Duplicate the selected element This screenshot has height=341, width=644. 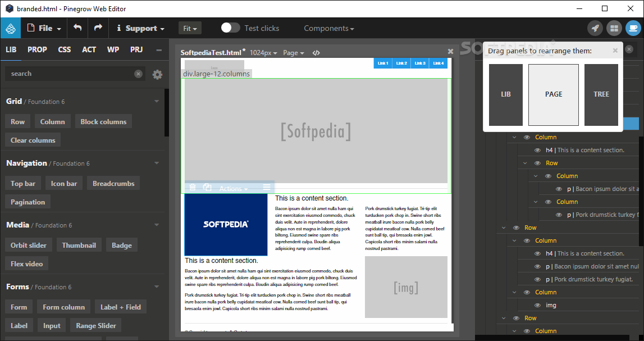coord(207,188)
